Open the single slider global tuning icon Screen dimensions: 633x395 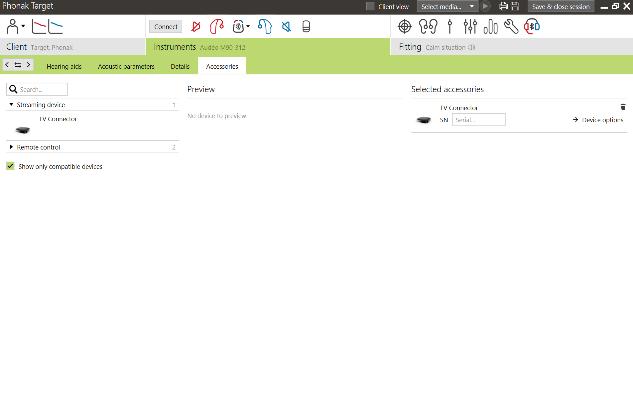coord(450,27)
